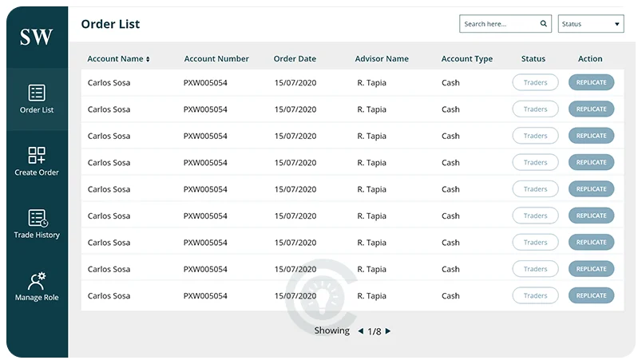Click the Status column header
Screen dimensions: 642x364
(533, 59)
